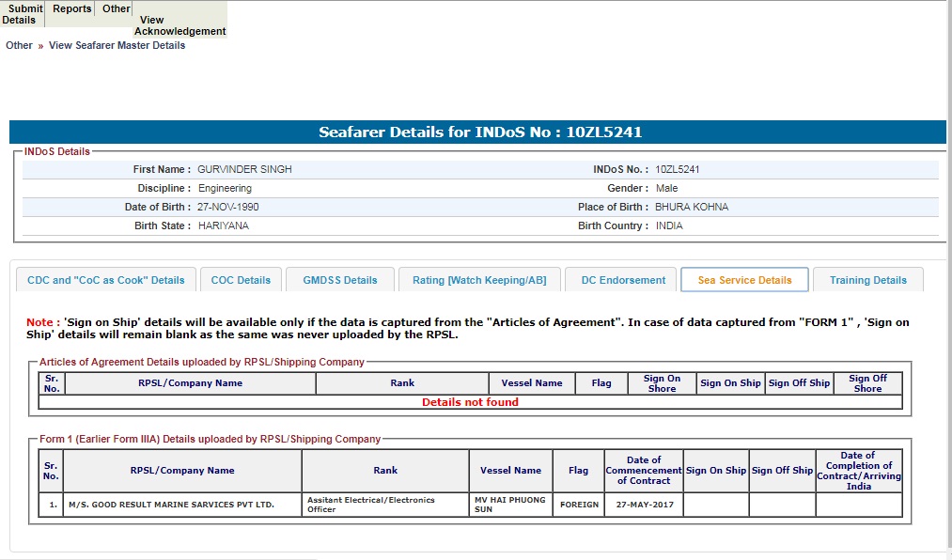This screenshot has width=952, height=560.
Task: Click the INDoS No. value 10ZL5241 field
Action: click(x=678, y=170)
